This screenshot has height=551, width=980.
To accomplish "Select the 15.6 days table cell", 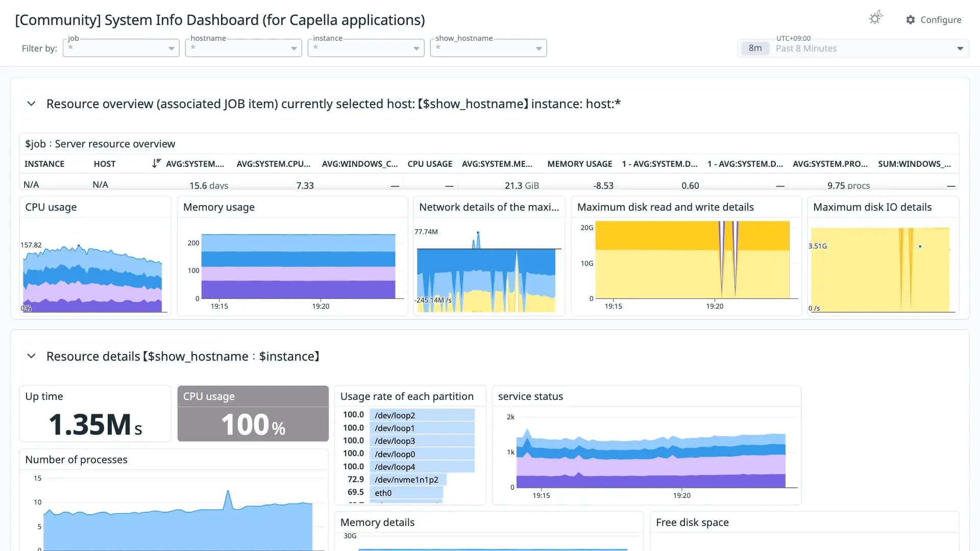I will (x=209, y=185).
